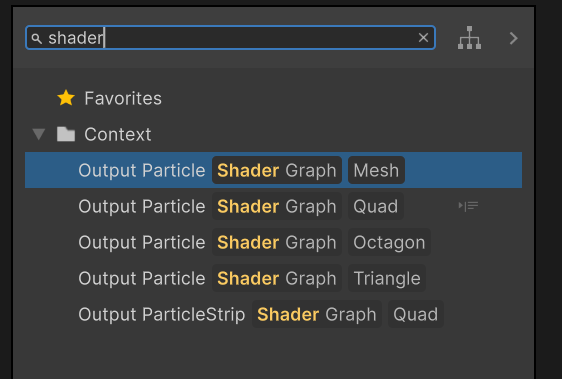Click Shader Graph tag on ParticleStrip row

pyautogui.click(x=317, y=314)
